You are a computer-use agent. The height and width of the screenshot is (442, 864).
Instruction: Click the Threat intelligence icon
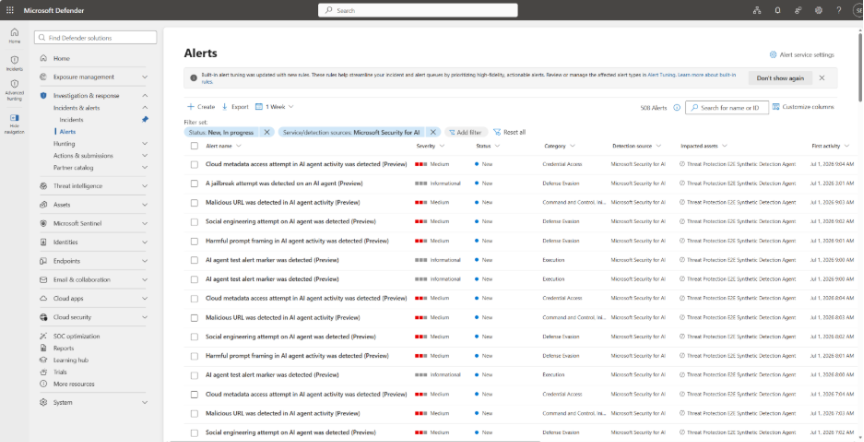(x=44, y=186)
